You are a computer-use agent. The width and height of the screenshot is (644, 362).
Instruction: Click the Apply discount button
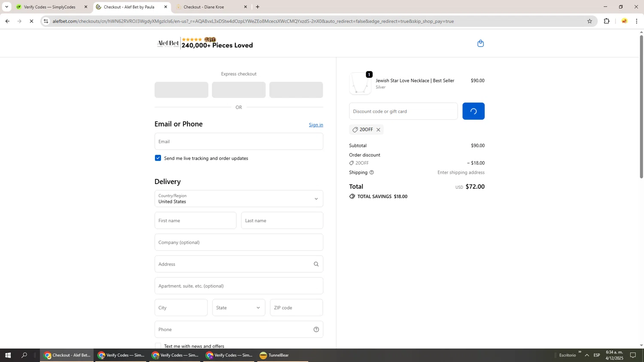coord(474,111)
